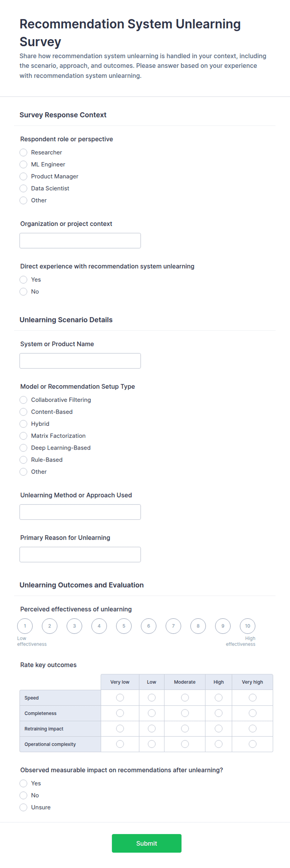Select the Researcher role option
The width and height of the screenshot is (290, 868).
click(23, 152)
